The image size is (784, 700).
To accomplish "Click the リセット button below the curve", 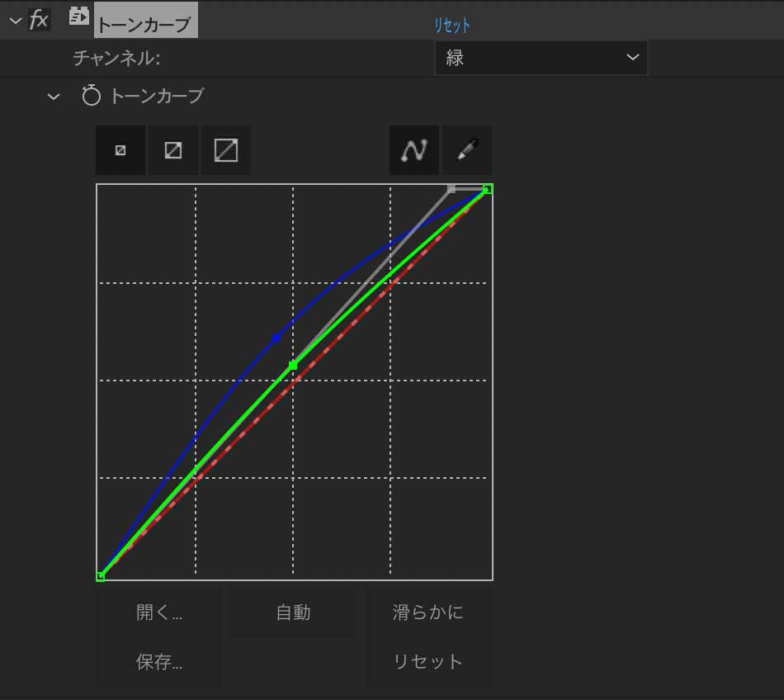I will pyautogui.click(x=427, y=662).
